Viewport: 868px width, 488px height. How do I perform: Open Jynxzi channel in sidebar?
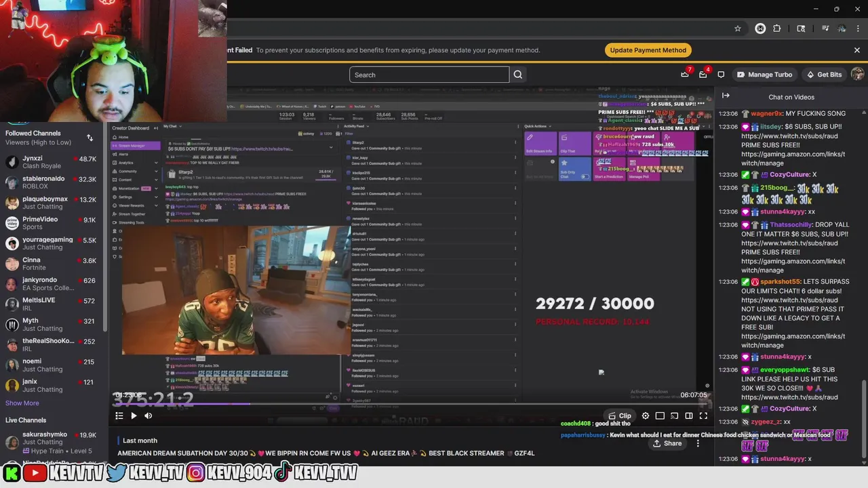tap(52, 162)
